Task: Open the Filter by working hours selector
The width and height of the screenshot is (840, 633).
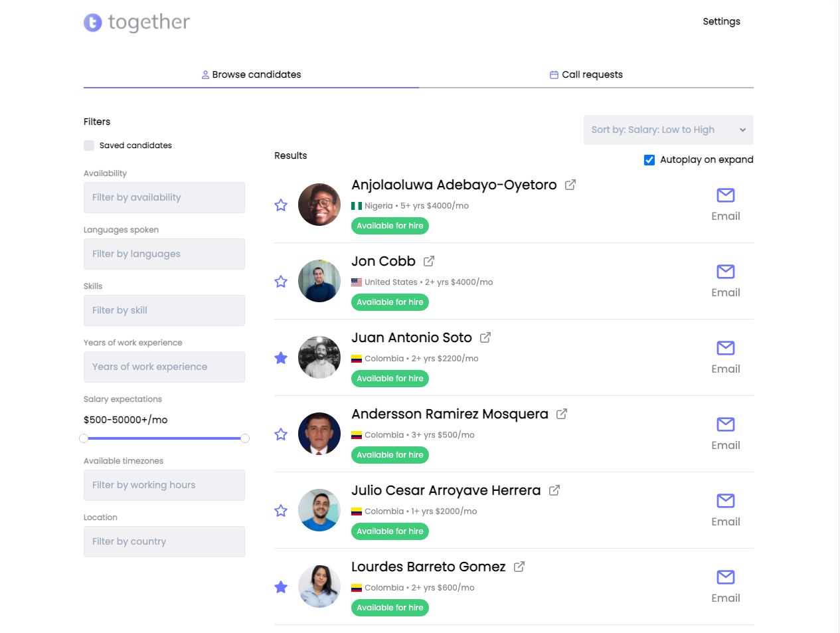Action: pos(164,485)
